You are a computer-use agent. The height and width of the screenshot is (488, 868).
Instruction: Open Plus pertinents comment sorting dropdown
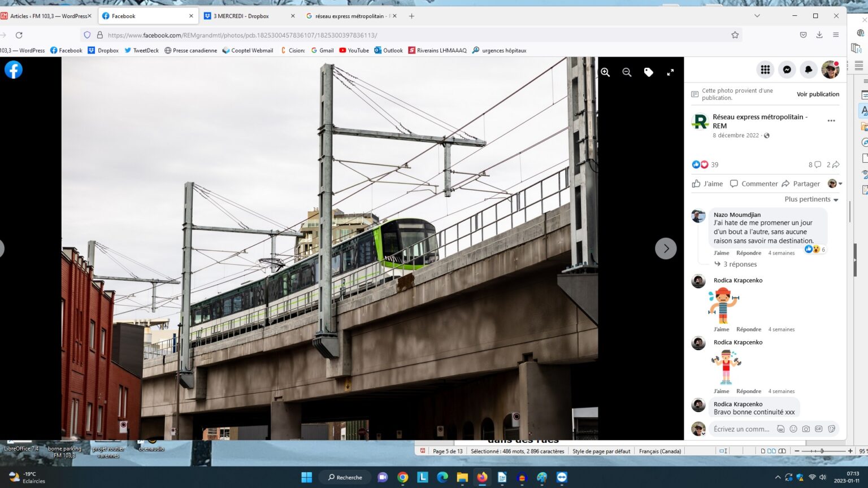[x=811, y=199]
